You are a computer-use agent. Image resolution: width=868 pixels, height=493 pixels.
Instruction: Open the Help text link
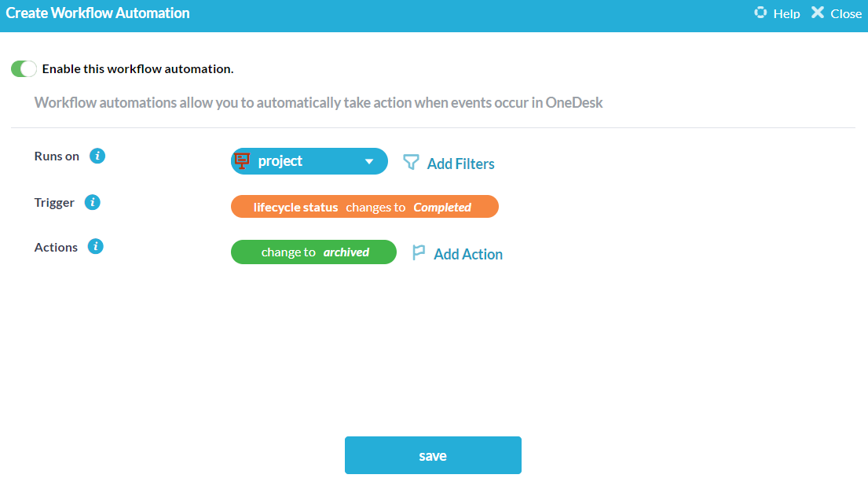coord(786,13)
